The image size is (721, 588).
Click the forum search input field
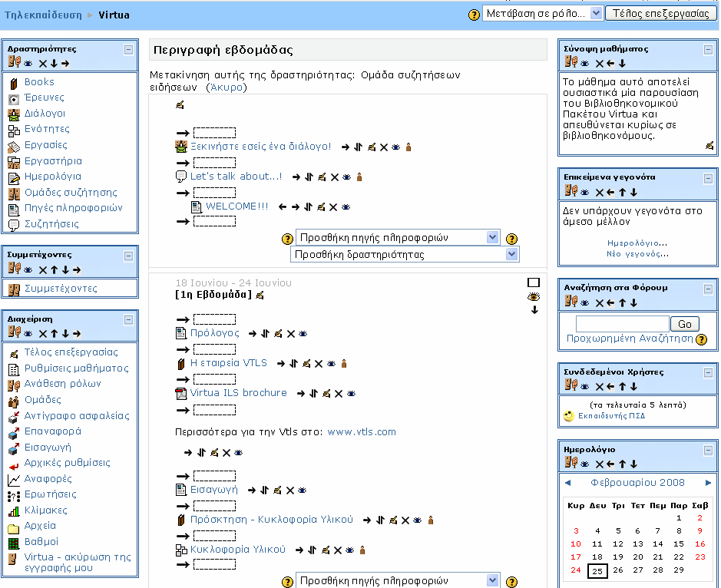(x=623, y=324)
